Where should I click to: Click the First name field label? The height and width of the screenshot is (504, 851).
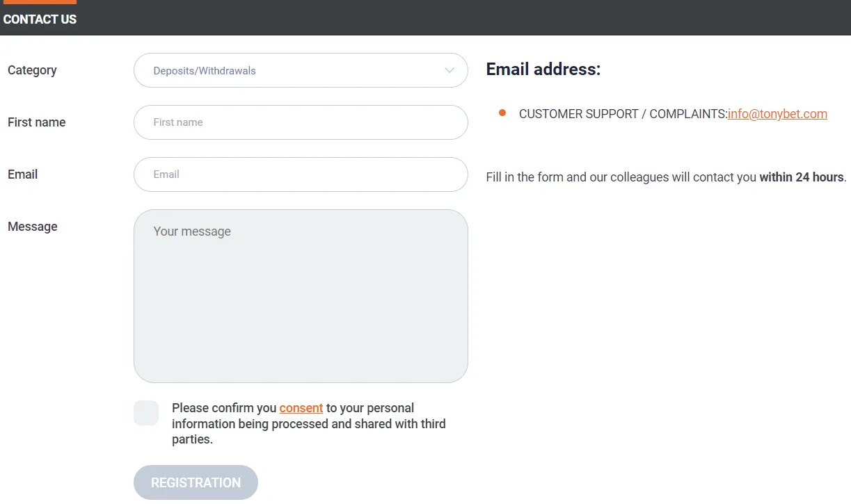36,122
